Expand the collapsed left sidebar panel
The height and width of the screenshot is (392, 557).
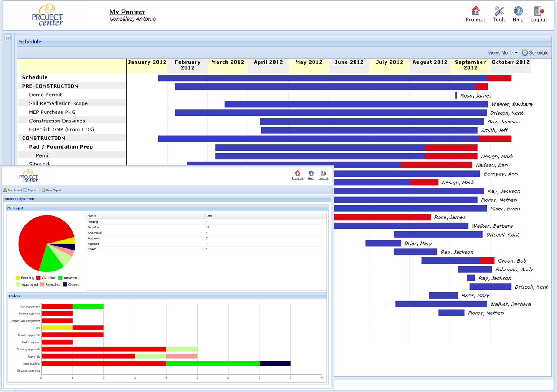[x=7, y=37]
